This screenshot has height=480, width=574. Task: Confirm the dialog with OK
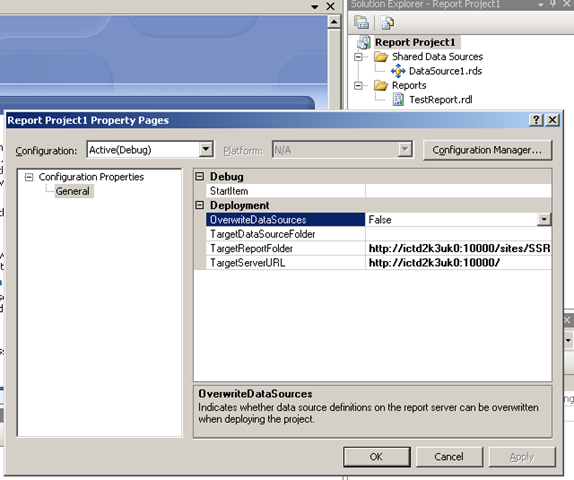[377, 457]
